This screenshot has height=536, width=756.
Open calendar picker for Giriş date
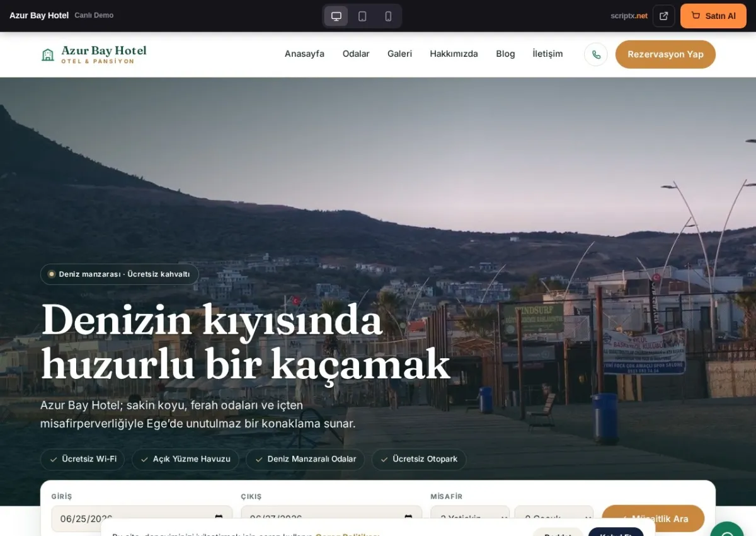219,518
